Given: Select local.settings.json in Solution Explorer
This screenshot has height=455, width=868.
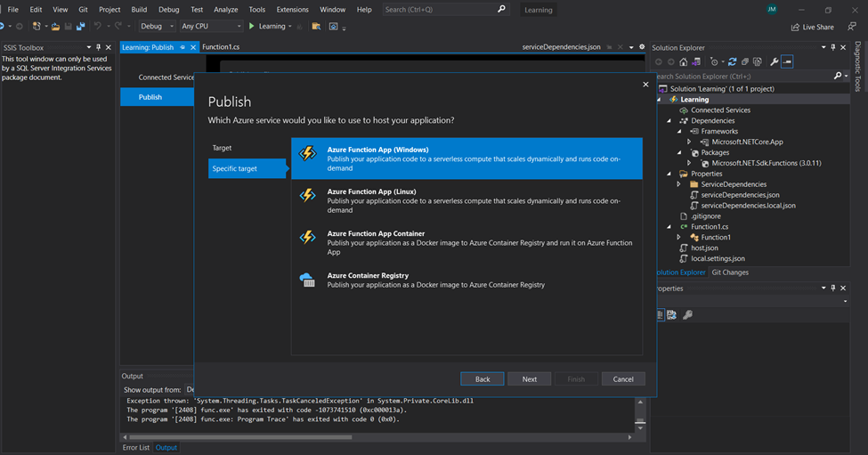Looking at the screenshot, I should tap(718, 258).
